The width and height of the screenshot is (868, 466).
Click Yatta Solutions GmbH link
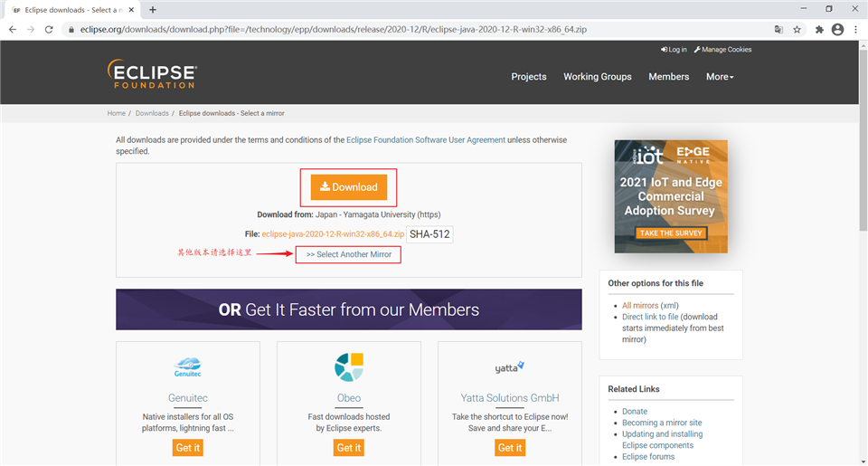tap(510, 398)
